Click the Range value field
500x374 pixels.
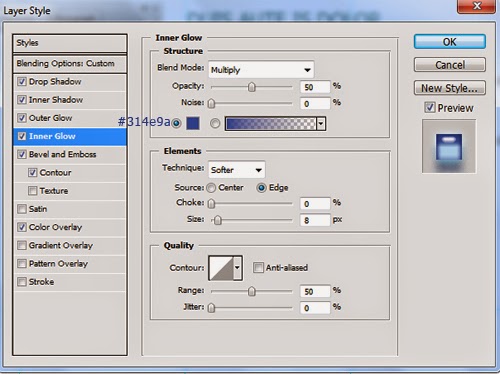(315, 292)
